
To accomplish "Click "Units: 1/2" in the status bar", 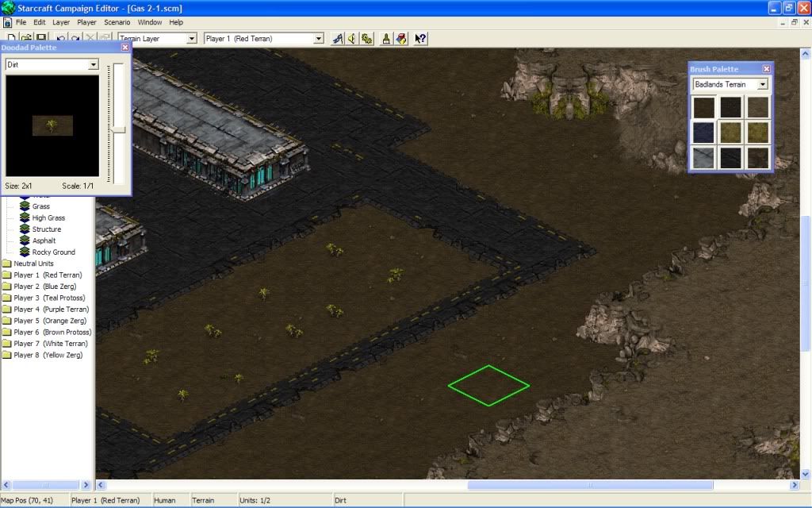I will tap(255, 500).
